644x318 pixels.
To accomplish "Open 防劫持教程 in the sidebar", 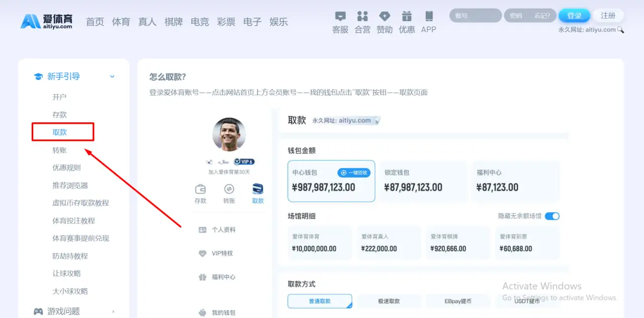I will click(x=70, y=256).
